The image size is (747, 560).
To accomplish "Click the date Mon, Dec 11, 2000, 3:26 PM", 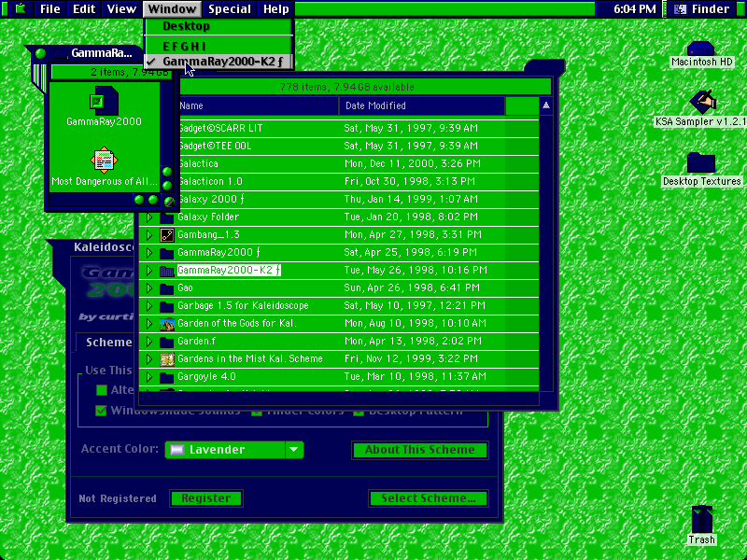I will (x=412, y=164).
